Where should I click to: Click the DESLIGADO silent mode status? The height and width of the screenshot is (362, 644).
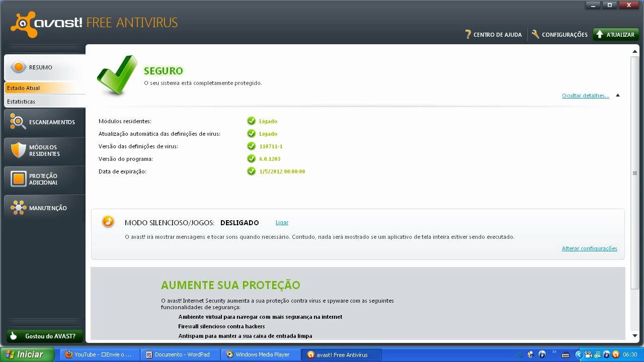239,223
